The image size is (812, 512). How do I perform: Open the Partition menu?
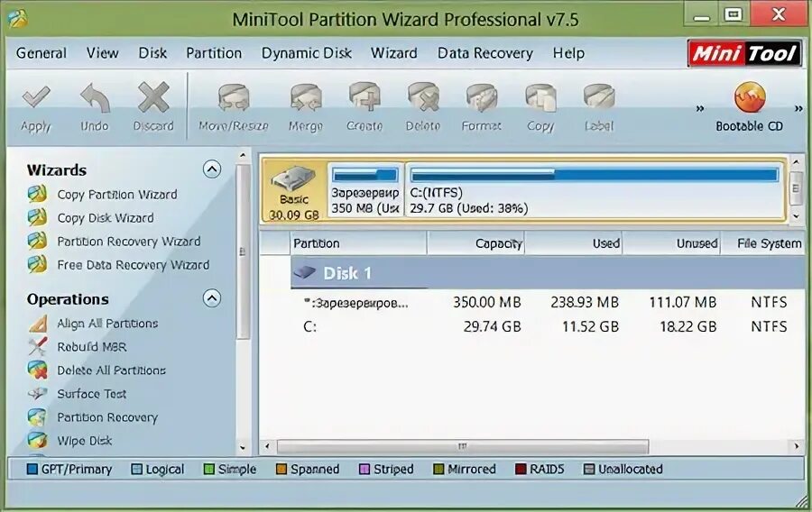click(x=214, y=53)
